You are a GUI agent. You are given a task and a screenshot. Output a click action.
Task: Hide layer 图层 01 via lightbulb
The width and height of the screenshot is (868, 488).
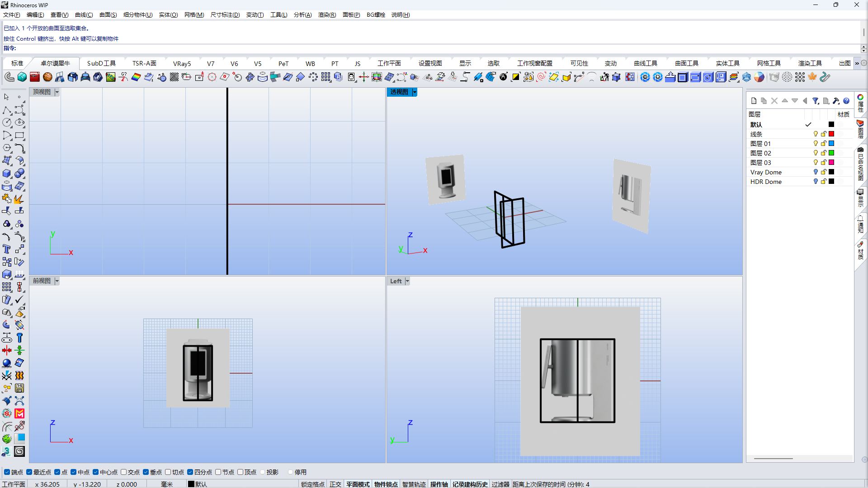[x=816, y=144]
